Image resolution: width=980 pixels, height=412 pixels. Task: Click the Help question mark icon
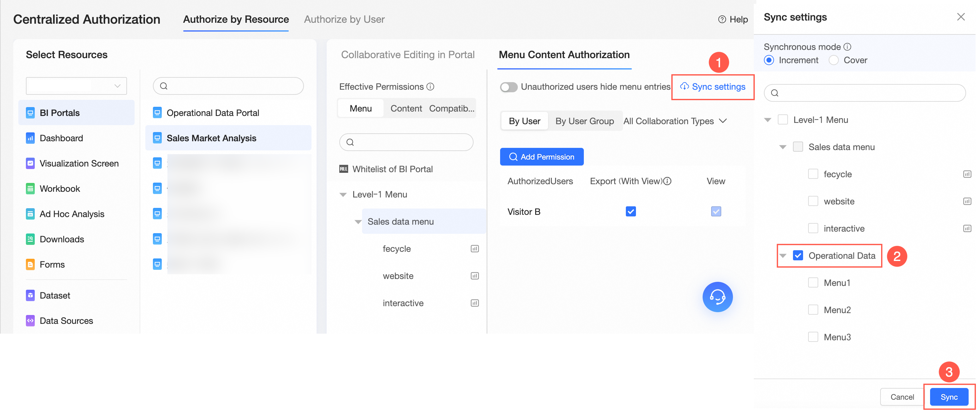[x=722, y=19]
